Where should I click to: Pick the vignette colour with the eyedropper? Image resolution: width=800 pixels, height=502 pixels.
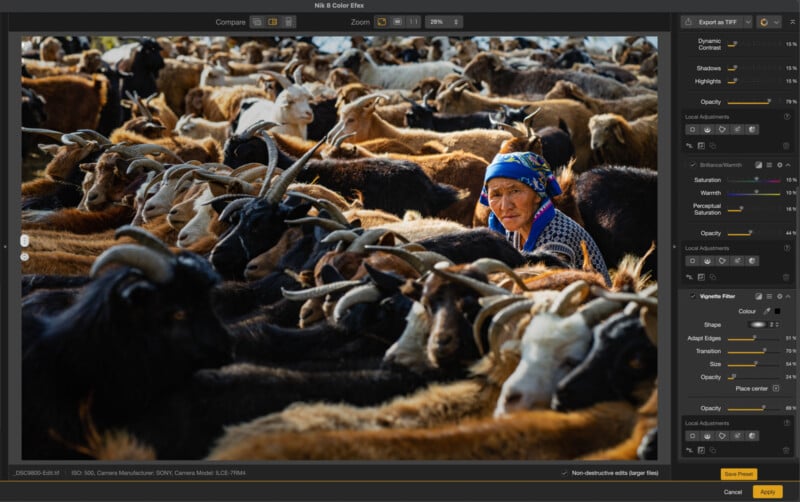point(765,311)
